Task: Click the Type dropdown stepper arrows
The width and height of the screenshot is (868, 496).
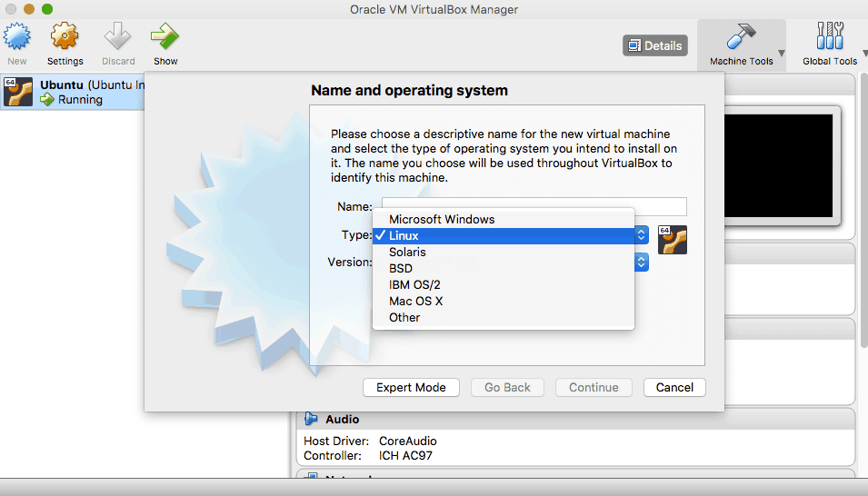Action: coord(641,235)
